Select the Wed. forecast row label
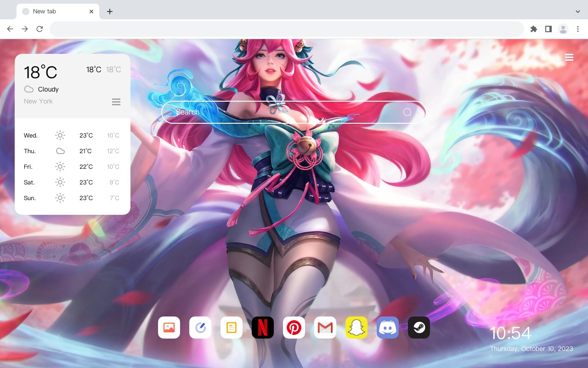 31,135
